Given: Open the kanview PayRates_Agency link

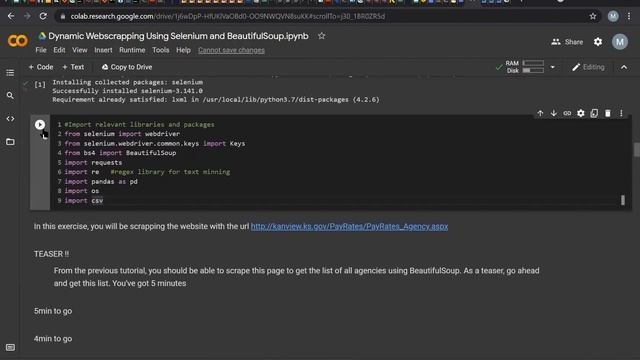Looking at the screenshot, I should tap(349, 227).
